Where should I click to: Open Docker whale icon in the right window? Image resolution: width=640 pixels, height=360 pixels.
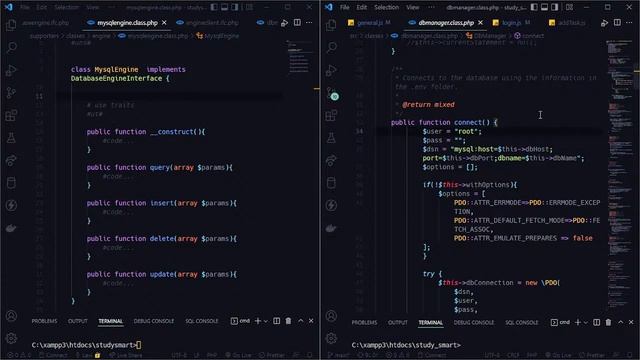331,228
